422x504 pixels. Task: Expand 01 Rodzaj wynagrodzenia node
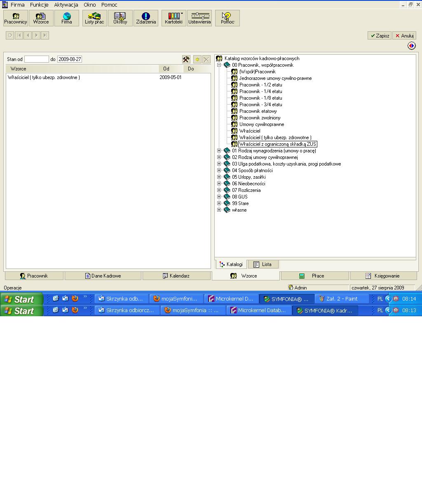click(x=219, y=151)
